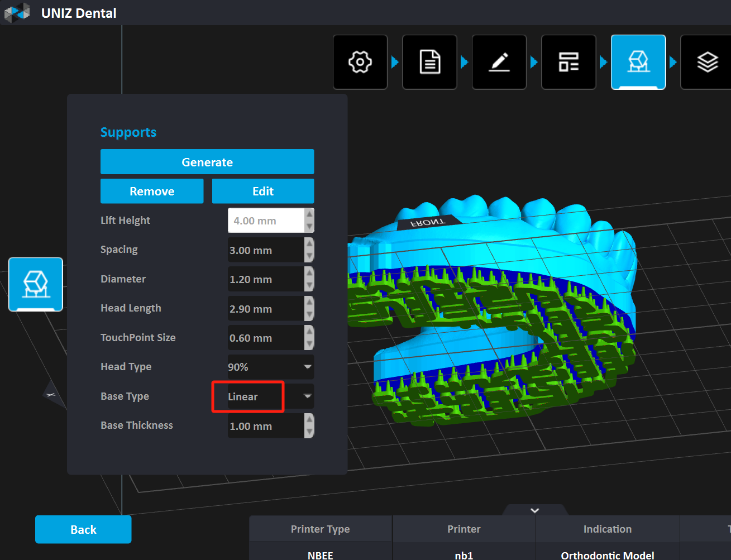Click the Edit supports button
731x560 pixels.
pyautogui.click(x=263, y=191)
